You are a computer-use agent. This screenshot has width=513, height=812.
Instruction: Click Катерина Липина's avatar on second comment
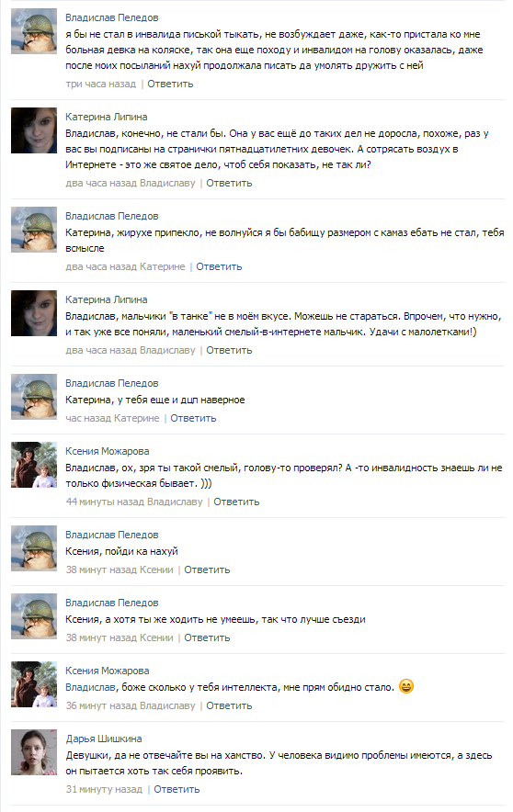click(x=34, y=130)
